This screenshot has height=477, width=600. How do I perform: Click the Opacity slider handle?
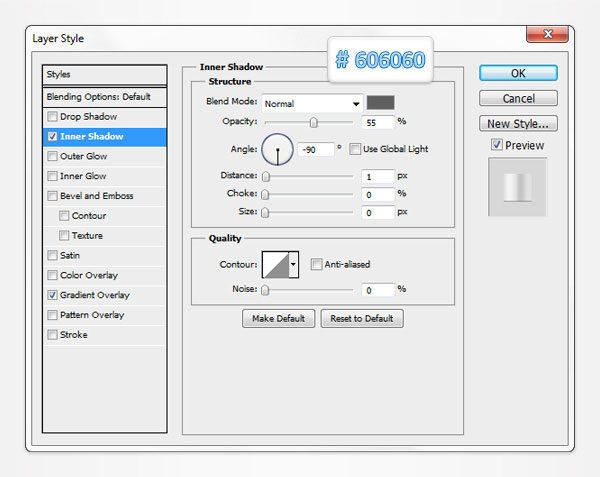click(313, 122)
